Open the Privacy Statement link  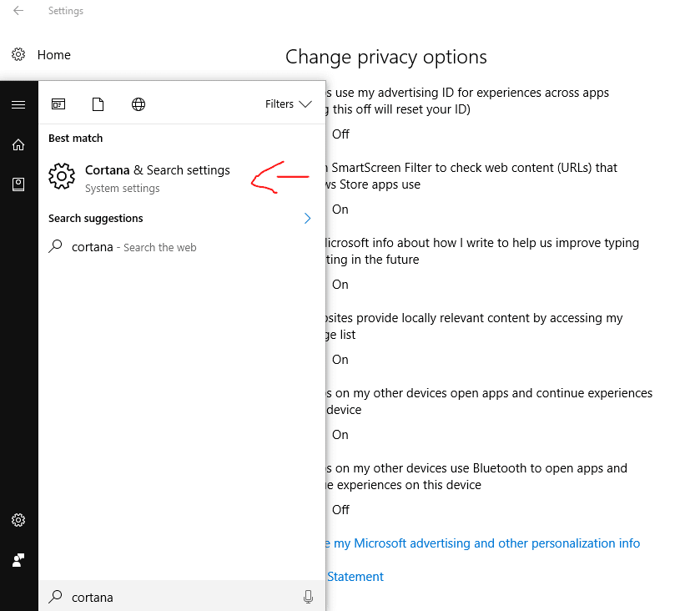(x=355, y=577)
